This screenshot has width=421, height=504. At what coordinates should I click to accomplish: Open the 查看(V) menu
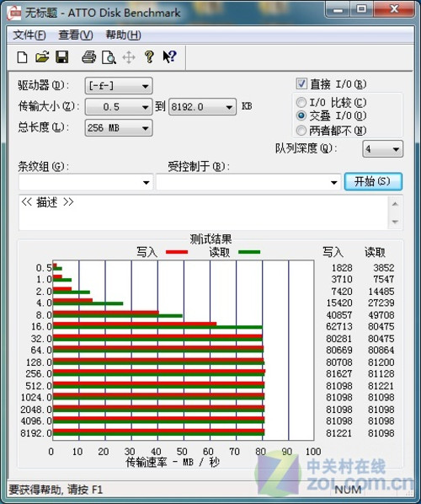tap(76, 35)
